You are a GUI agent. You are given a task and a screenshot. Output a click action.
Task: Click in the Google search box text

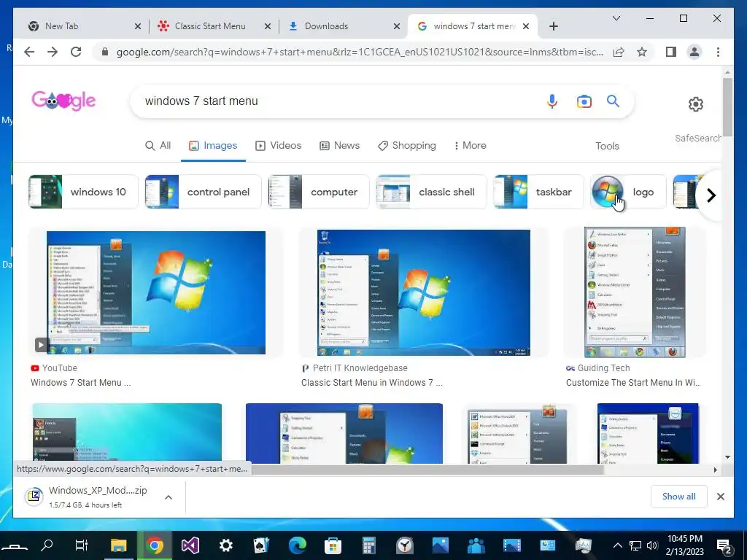[x=201, y=101]
